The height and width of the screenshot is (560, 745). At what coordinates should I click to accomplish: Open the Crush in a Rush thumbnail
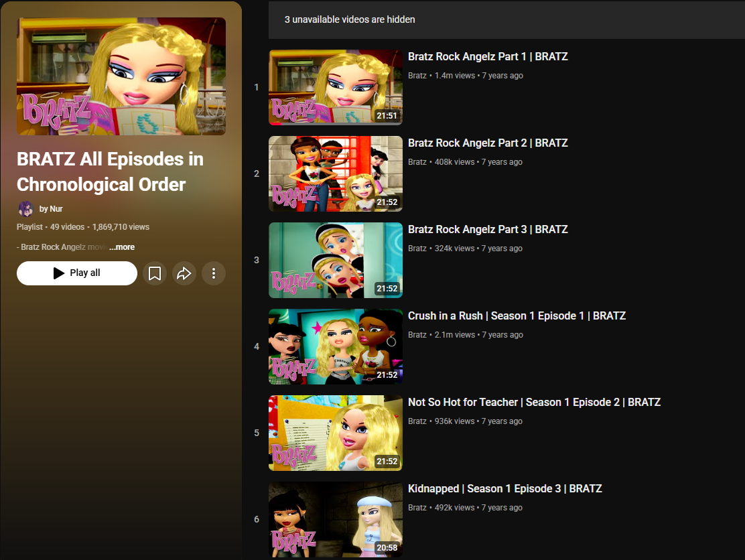(x=336, y=347)
